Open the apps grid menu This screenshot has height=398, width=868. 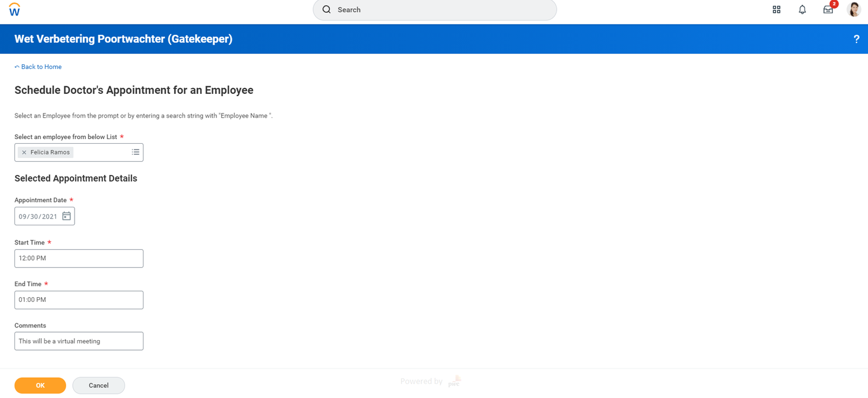(x=776, y=9)
